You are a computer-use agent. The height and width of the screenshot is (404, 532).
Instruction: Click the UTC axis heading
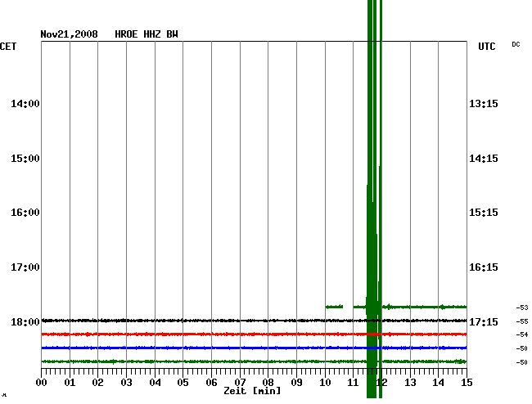[x=486, y=47]
